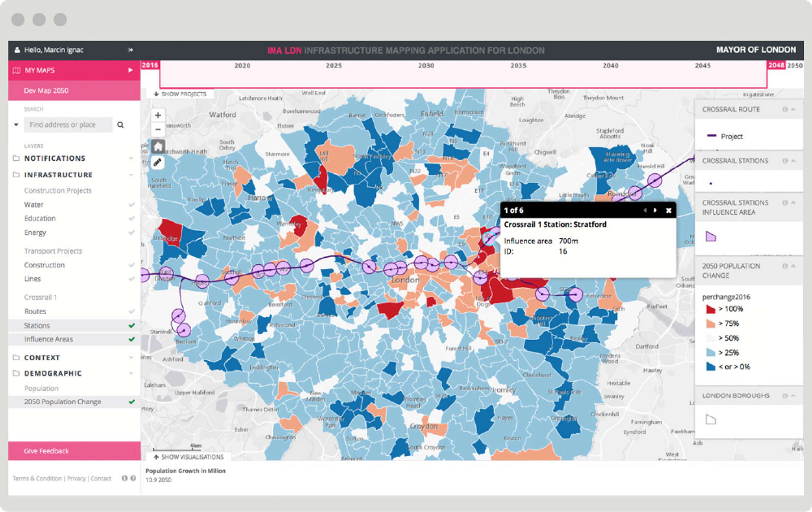Screen dimensions: 812x512
Task: Close the Stratford station popup
Action: 669,210
